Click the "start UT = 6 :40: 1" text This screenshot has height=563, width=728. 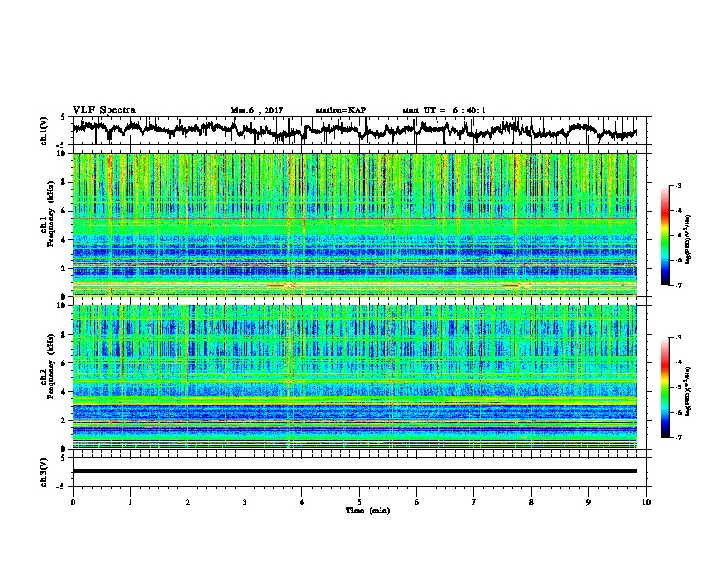click(x=444, y=110)
